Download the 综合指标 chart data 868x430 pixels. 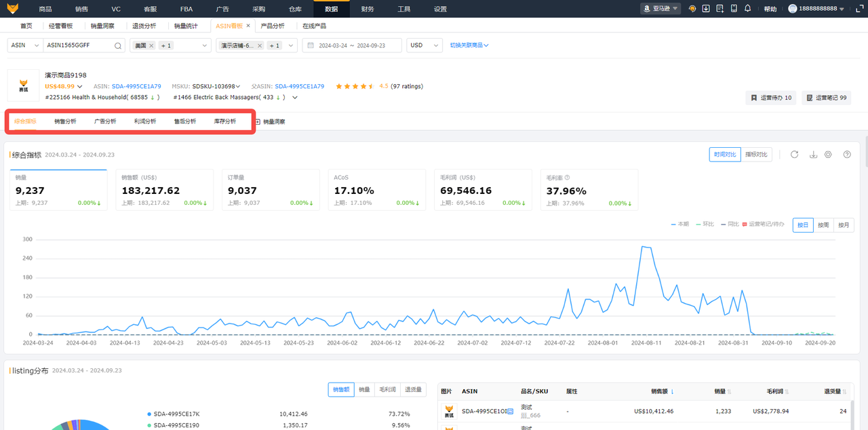813,155
